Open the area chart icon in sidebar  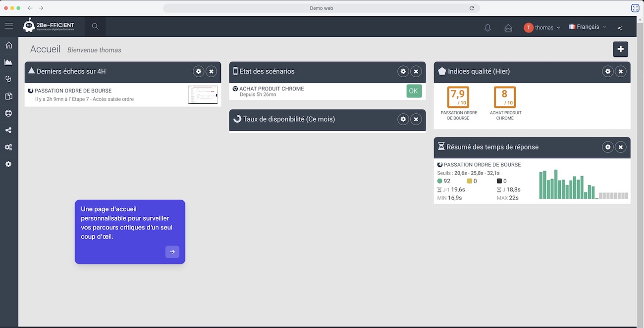tap(8, 62)
